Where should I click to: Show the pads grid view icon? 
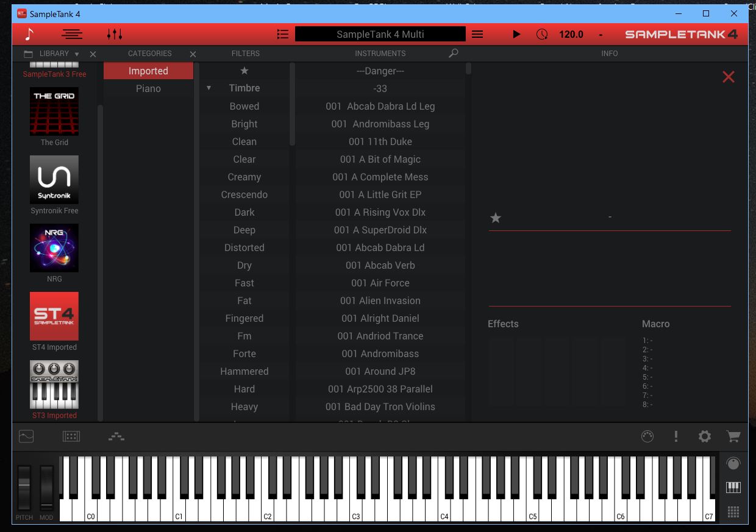click(x=733, y=511)
